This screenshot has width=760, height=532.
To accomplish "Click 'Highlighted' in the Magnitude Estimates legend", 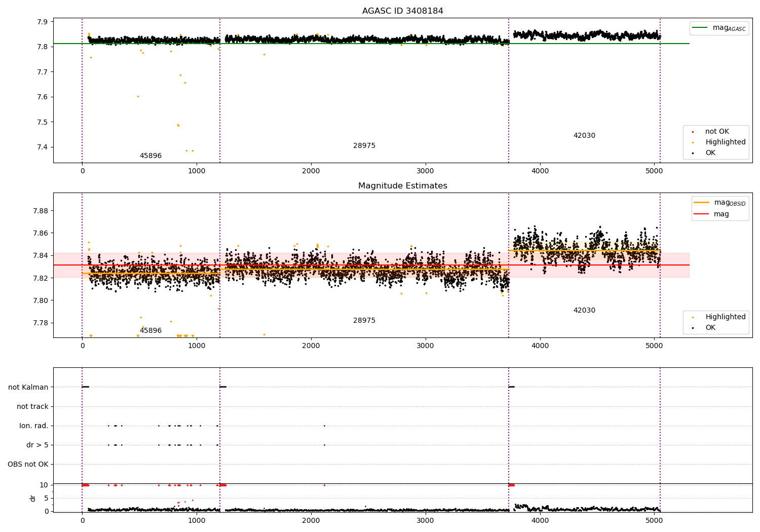I will click(x=726, y=317).
